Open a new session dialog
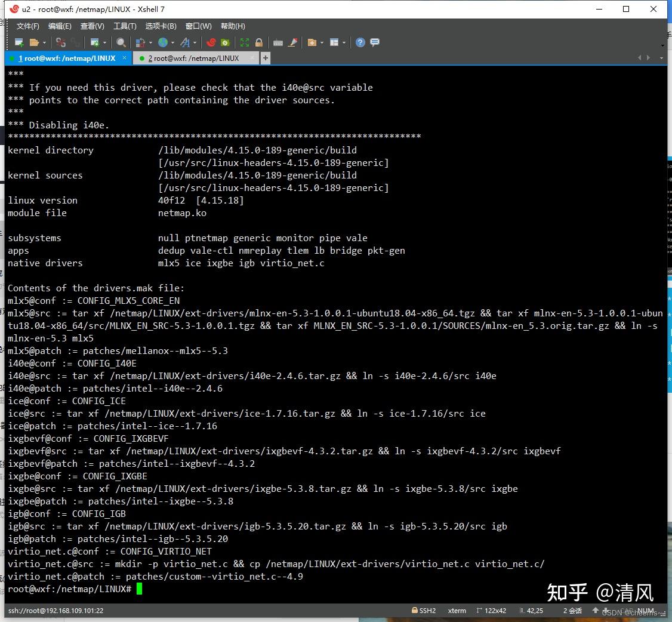The width and height of the screenshot is (672, 622). 19,42
